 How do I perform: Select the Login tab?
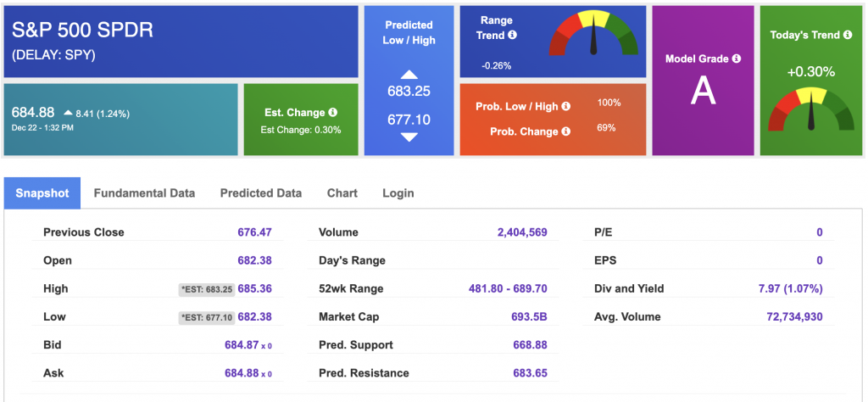point(398,193)
